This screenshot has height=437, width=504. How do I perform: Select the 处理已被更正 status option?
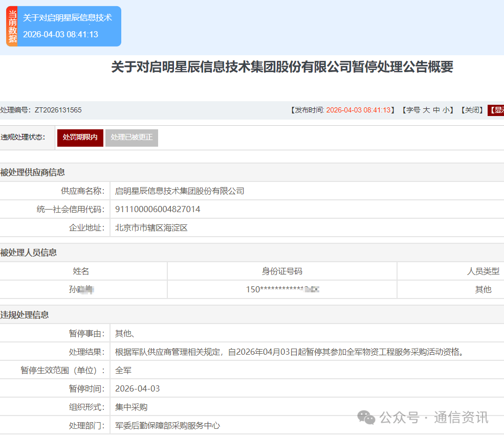pos(132,137)
